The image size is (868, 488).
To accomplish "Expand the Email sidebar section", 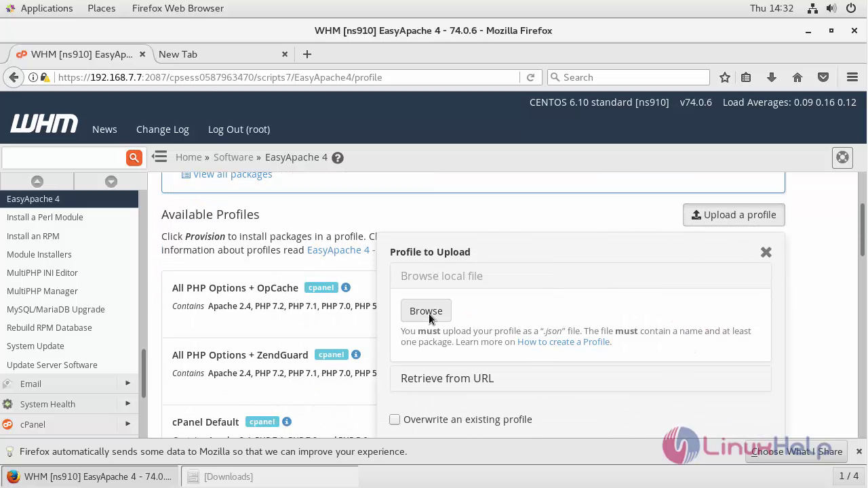I will (x=69, y=384).
